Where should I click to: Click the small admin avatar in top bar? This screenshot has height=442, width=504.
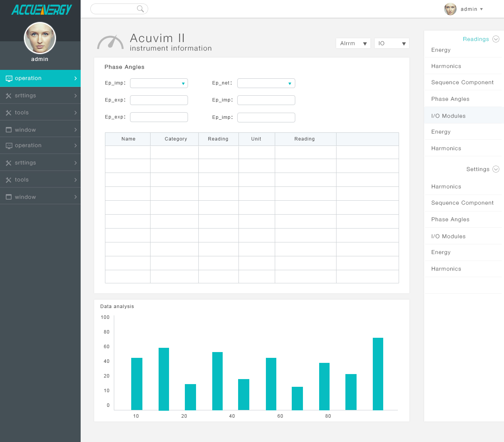tap(450, 9)
